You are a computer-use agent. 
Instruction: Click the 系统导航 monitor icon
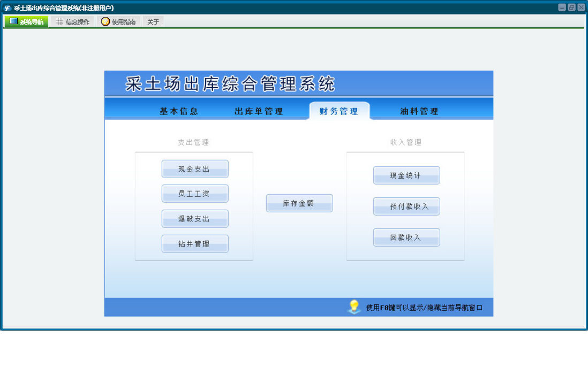(x=13, y=21)
